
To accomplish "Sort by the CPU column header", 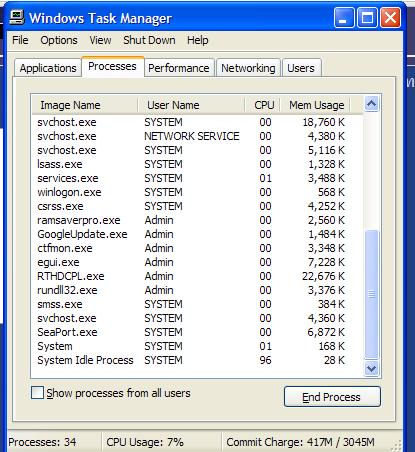I will (263, 105).
